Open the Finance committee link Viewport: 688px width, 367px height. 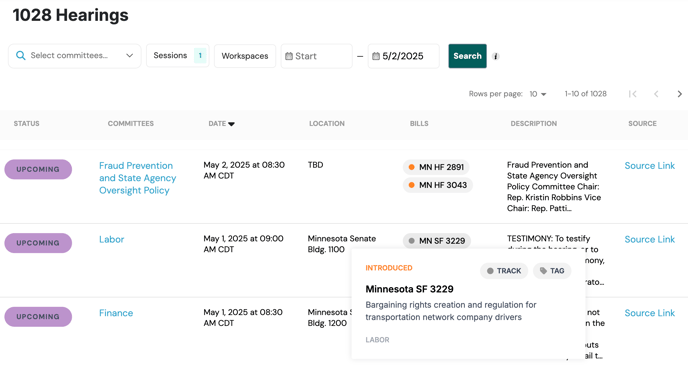tap(116, 313)
